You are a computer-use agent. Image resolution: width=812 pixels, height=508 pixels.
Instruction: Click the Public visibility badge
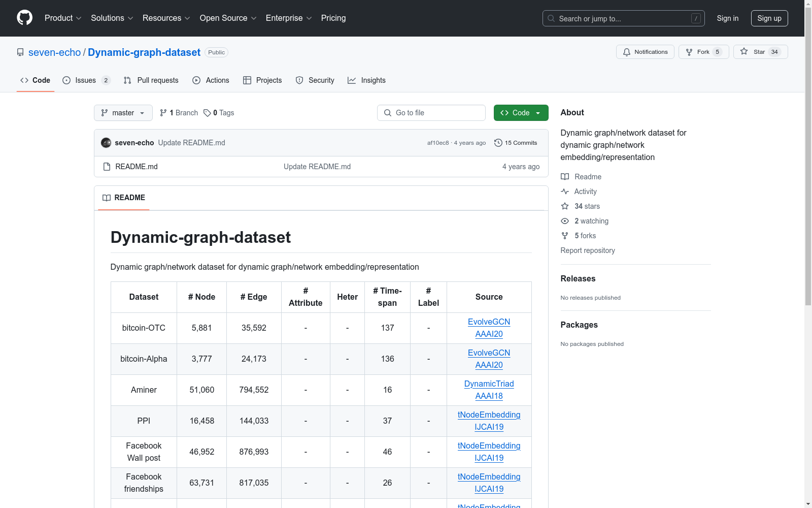click(216, 52)
